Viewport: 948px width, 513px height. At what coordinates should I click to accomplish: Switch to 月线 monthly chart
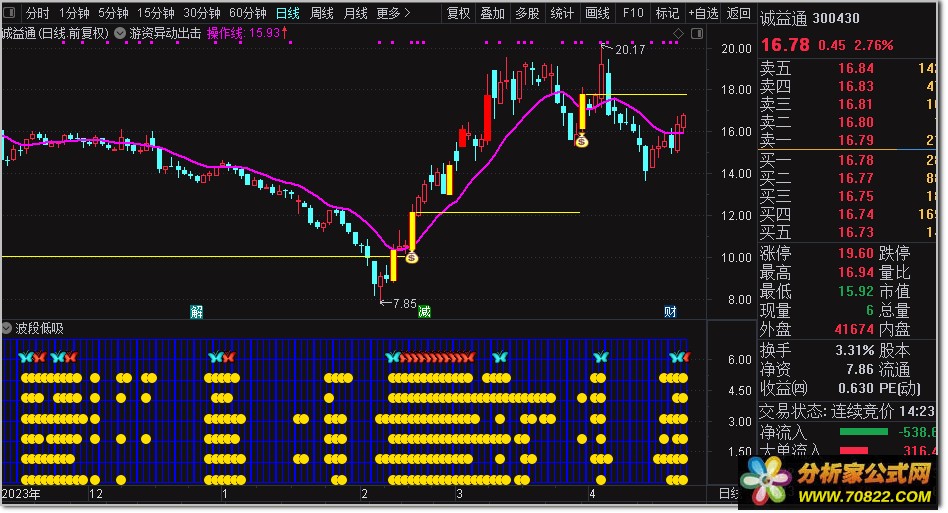pyautogui.click(x=356, y=13)
